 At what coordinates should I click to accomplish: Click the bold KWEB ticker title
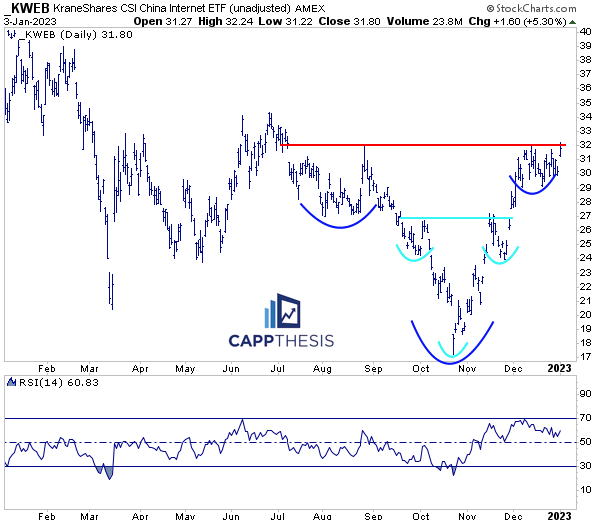point(30,7)
